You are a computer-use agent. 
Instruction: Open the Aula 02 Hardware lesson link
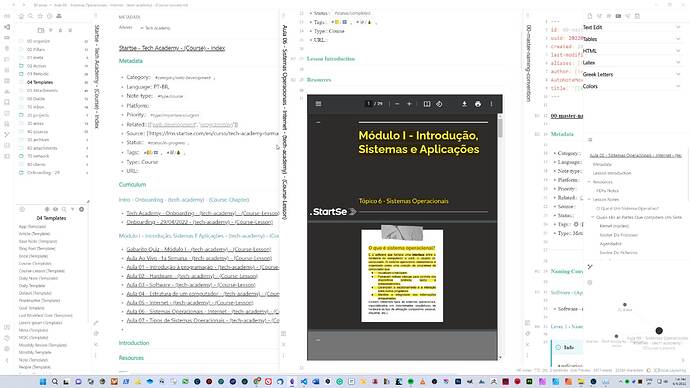tap(192, 276)
